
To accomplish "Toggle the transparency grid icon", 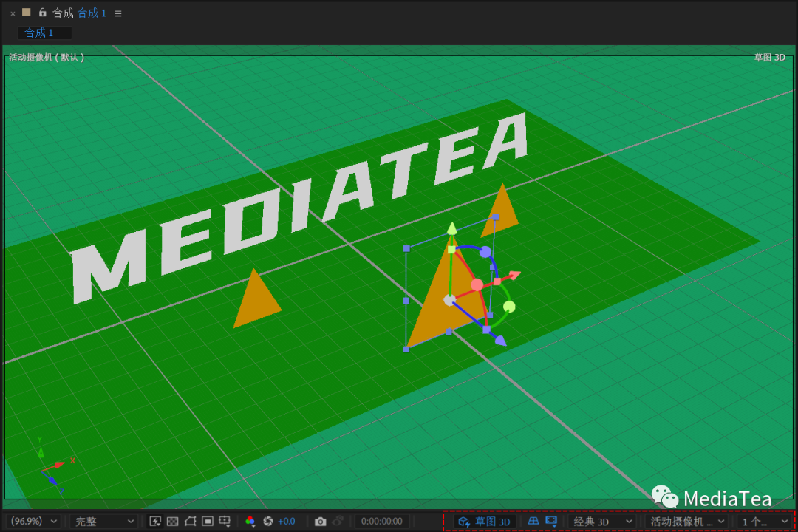I will pos(172,522).
